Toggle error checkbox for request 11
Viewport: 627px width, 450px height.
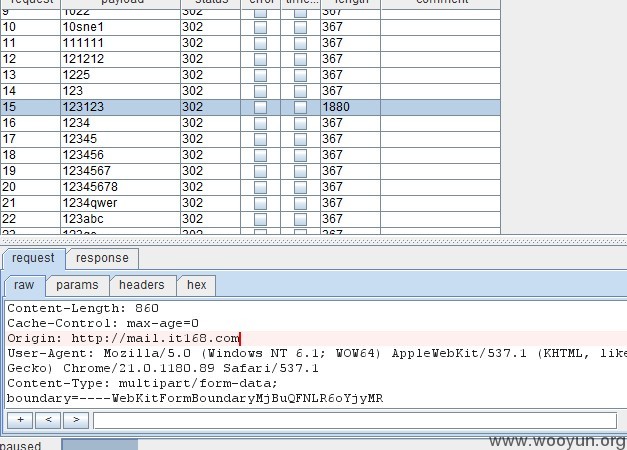(x=260, y=43)
